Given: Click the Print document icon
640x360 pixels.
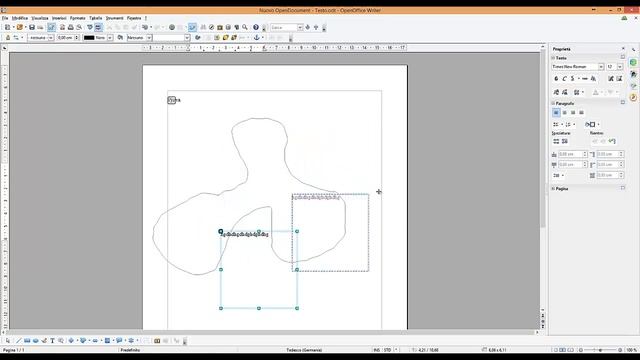Looking at the screenshot, I should (71, 27).
